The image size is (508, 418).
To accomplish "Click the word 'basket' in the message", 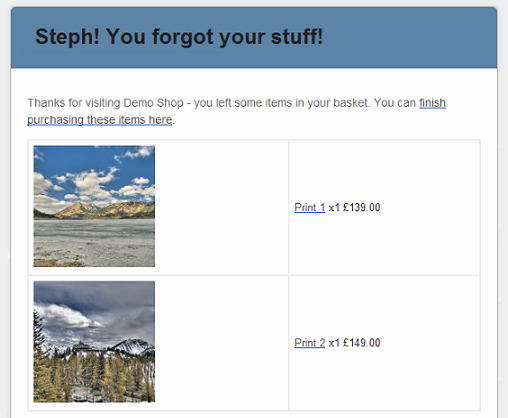I will pyautogui.click(x=351, y=103).
